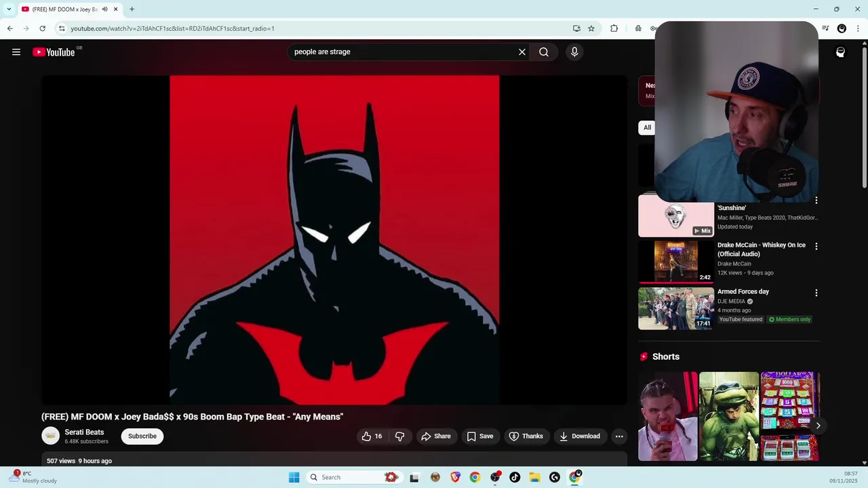Start voice search with the microphone
The height and width of the screenshot is (488, 868).
pyautogui.click(x=574, y=52)
